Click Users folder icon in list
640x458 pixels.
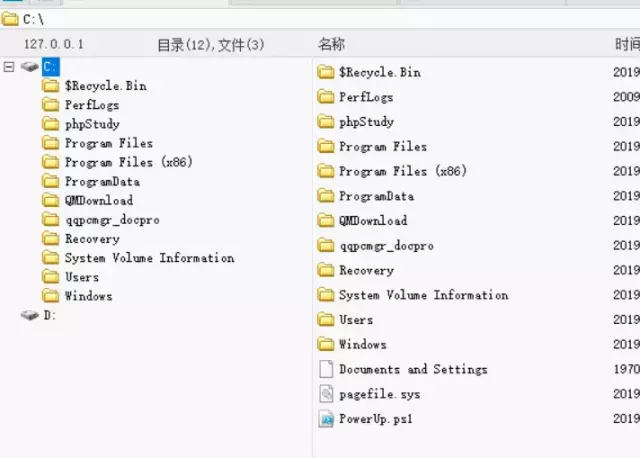click(x=326, y=320)
